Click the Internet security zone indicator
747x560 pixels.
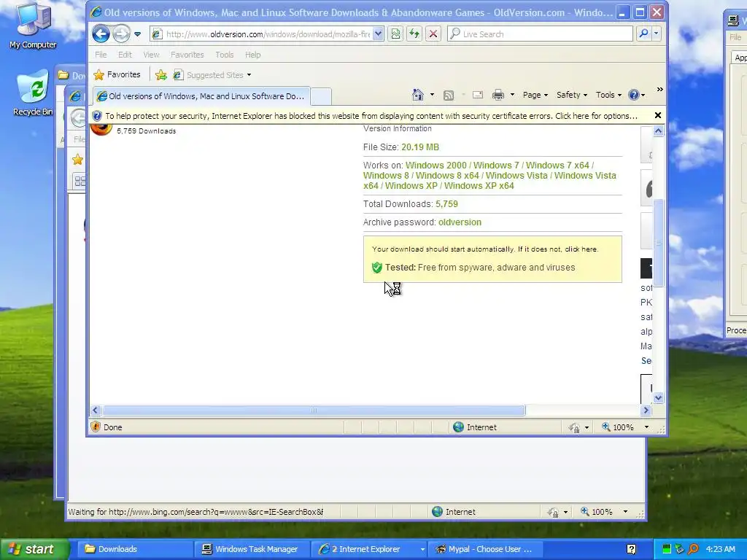(x=474, y=427)
